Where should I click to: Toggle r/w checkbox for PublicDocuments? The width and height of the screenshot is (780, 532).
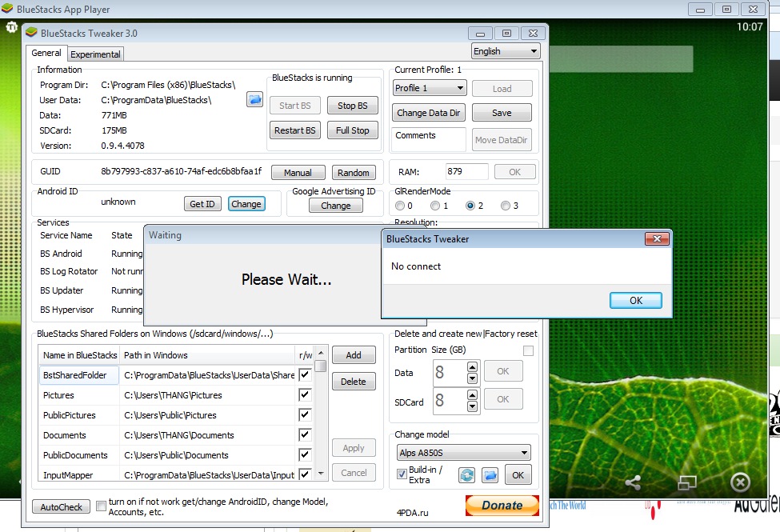pos(305,454)
